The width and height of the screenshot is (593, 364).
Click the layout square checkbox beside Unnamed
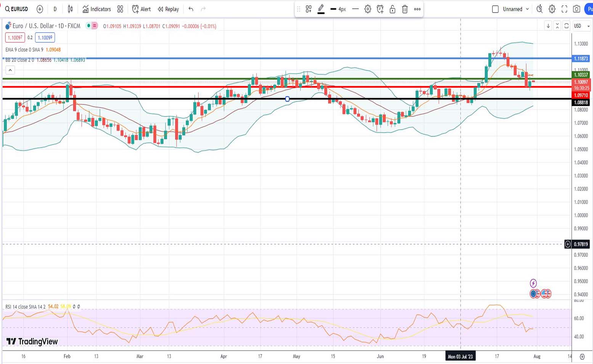point(495,9)
